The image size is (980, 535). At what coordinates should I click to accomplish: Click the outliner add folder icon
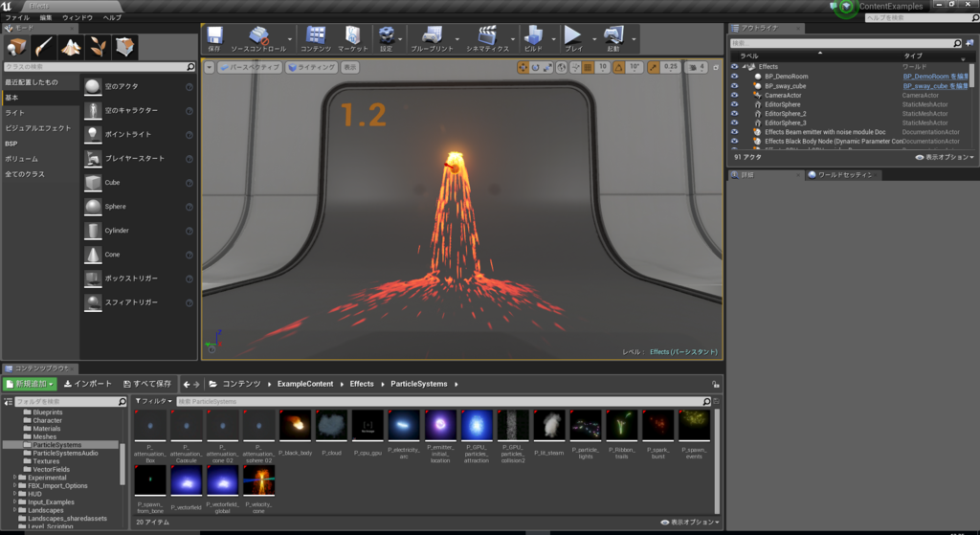[x=969, y=43]
